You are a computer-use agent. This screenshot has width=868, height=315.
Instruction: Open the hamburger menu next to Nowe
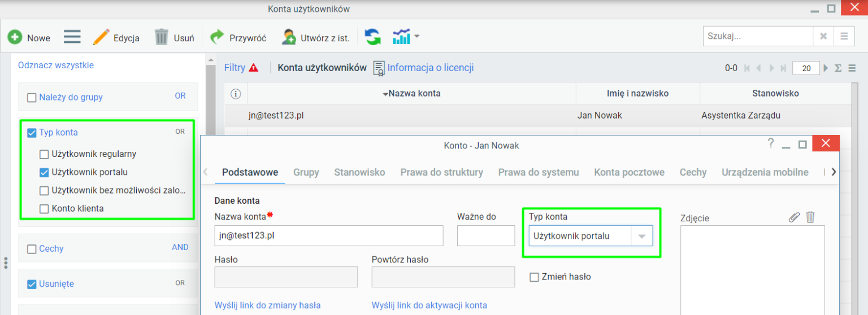pyautogui.click(x=72, y=37)
